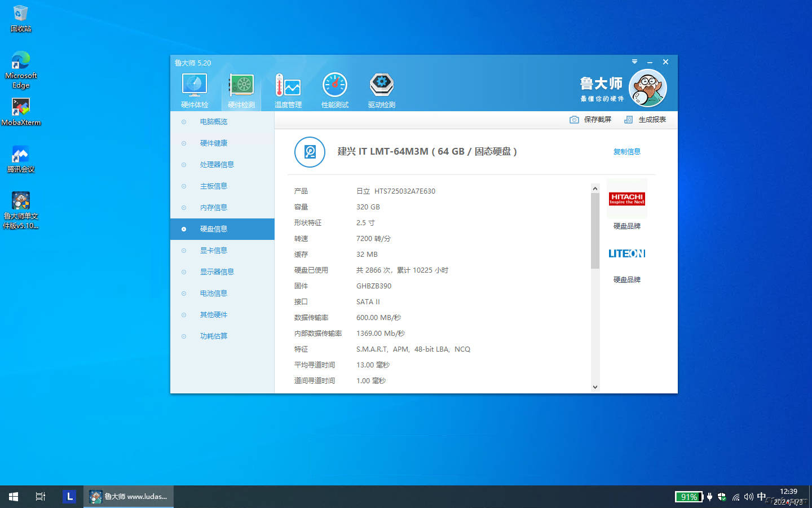Screen dimensions: 812x508
Task: Click the Hitachi brand logo thumbnail
Action: pos(626,199)
